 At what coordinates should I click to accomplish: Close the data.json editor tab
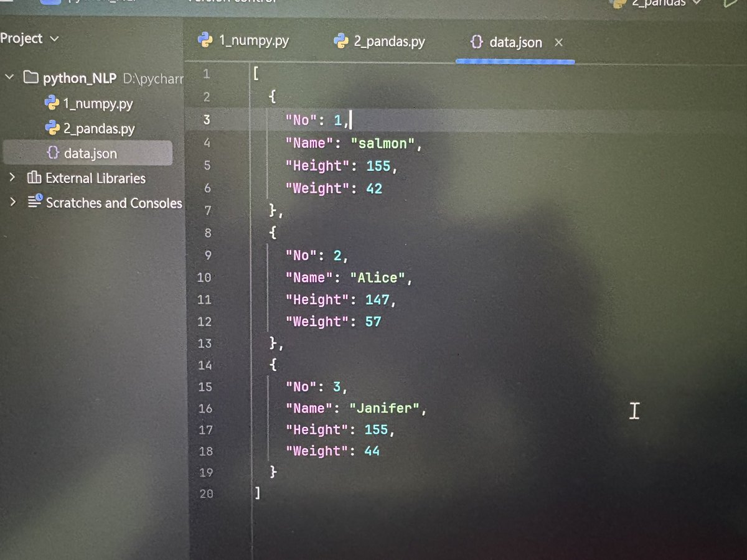[558, 42]
